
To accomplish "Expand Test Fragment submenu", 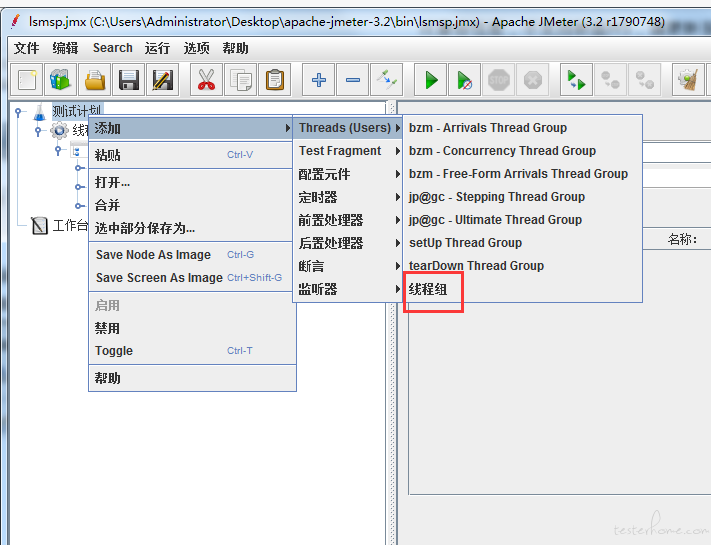I will click(x=348, y=151).
